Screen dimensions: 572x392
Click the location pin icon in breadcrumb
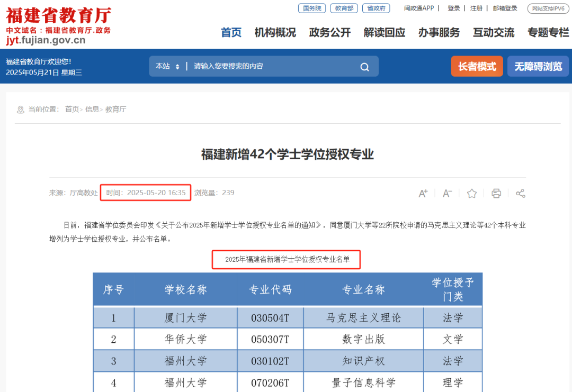21,110
